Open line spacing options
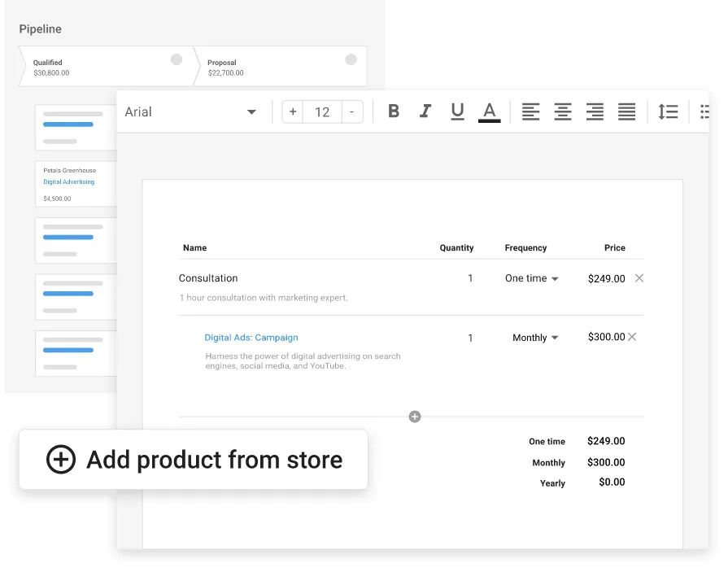Screen dimensions: 728x572 (x=668, y=111)
